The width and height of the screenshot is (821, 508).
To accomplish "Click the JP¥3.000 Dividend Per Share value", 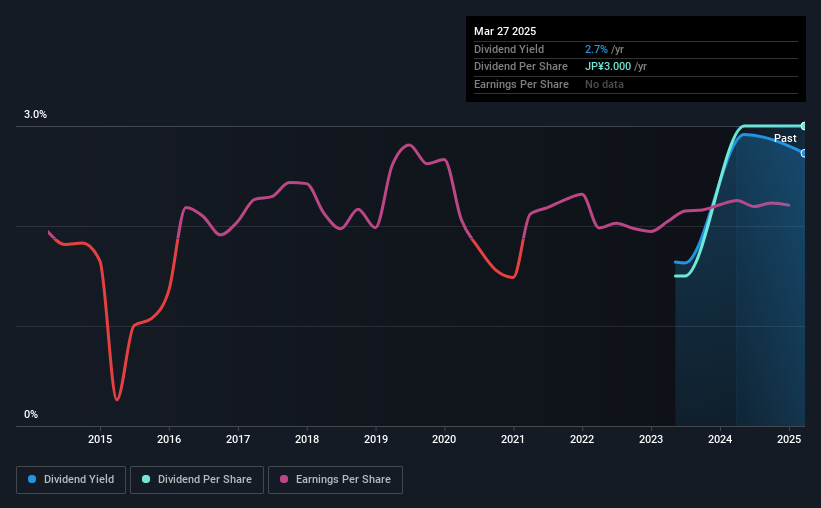I will (608, 67).
